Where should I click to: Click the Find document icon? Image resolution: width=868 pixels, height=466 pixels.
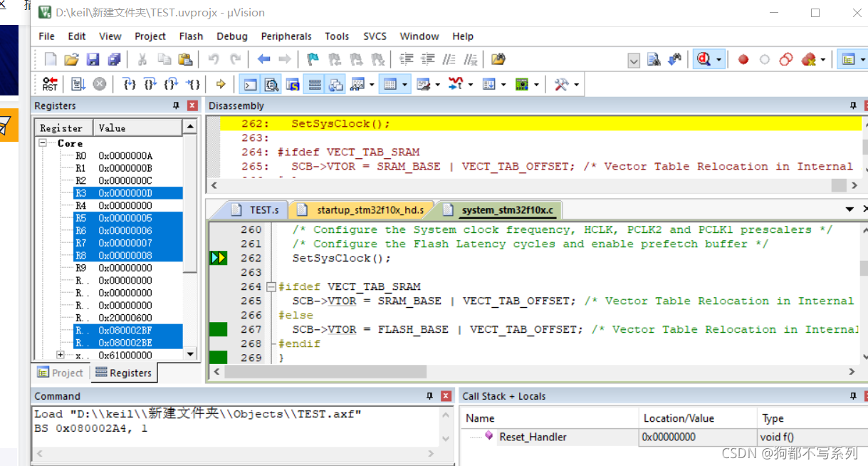tap(654, 59)
